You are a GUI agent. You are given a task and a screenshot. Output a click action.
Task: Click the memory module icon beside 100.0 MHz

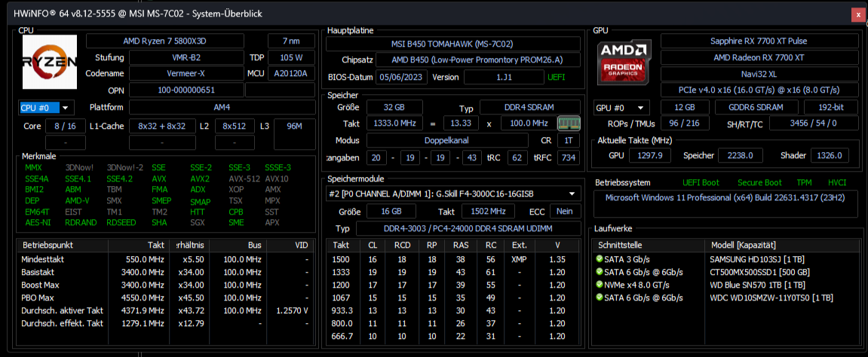pos(569,123)
